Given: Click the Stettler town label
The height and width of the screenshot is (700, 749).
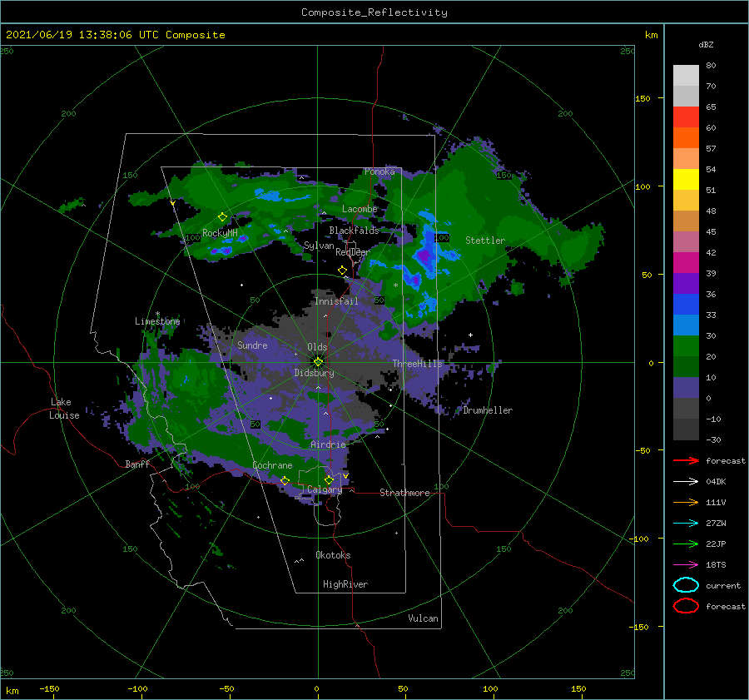Looking at the screenshot, I should (485, 241).
